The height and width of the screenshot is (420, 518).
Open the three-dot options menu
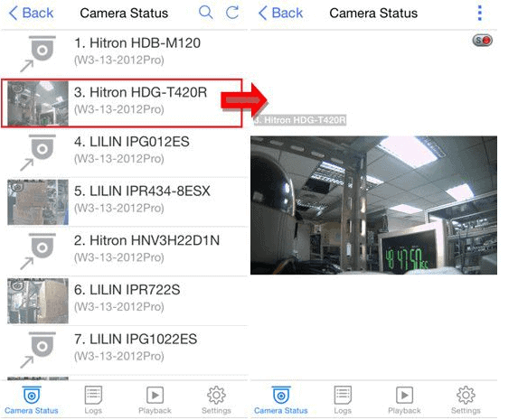[480, 14]
